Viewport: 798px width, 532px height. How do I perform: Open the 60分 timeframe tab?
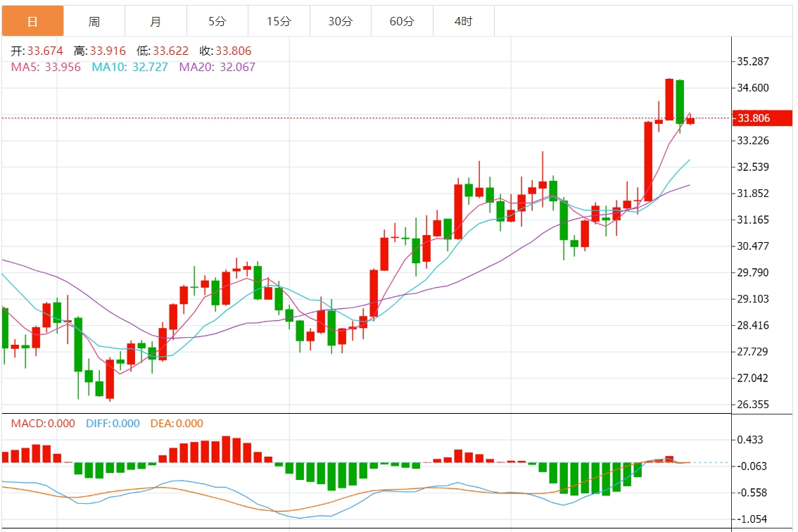(x=402, y=21)
